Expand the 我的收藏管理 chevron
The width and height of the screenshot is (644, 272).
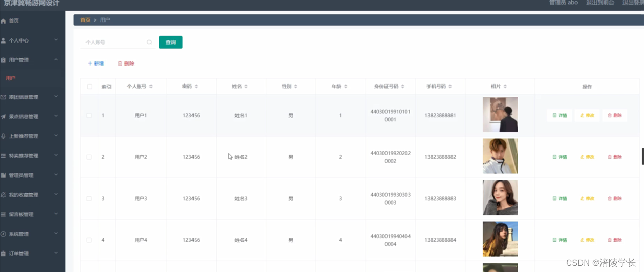tap(56, 194)
